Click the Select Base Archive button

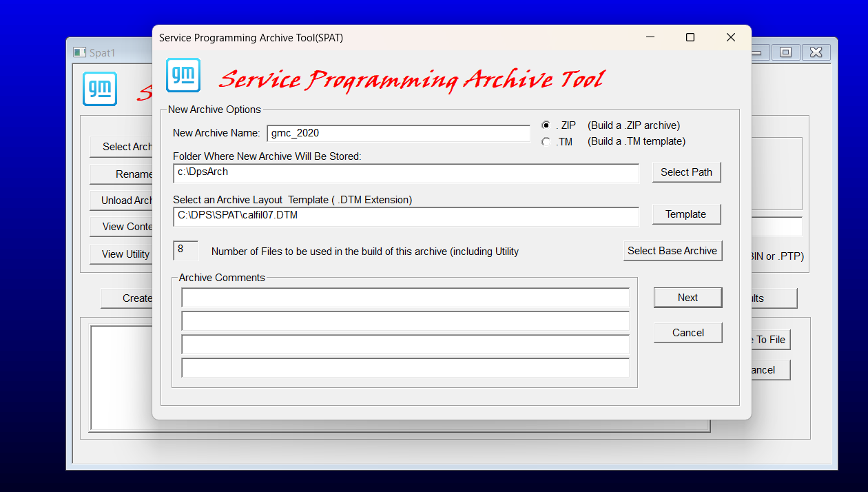(672, 251)
